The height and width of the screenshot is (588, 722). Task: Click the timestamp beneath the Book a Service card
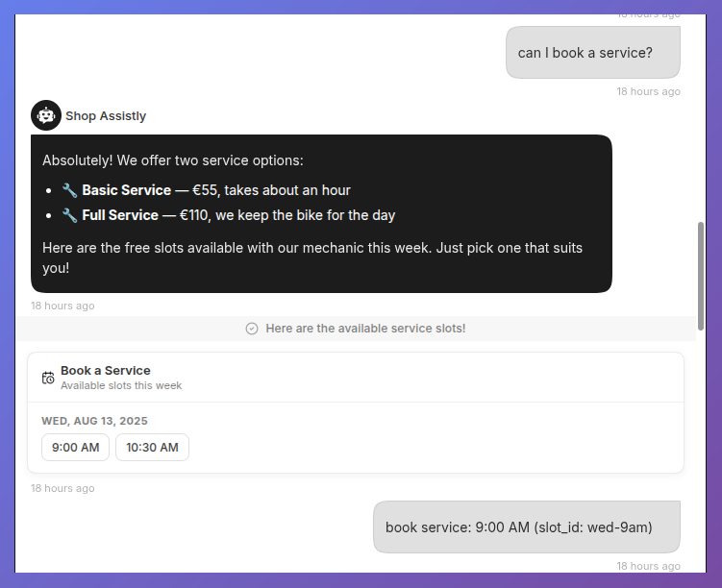click(x=62, y=489)
